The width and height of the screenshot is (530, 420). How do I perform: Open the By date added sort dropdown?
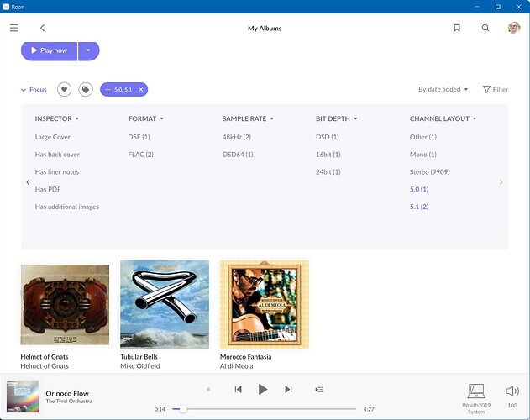(x=443, y=89)
